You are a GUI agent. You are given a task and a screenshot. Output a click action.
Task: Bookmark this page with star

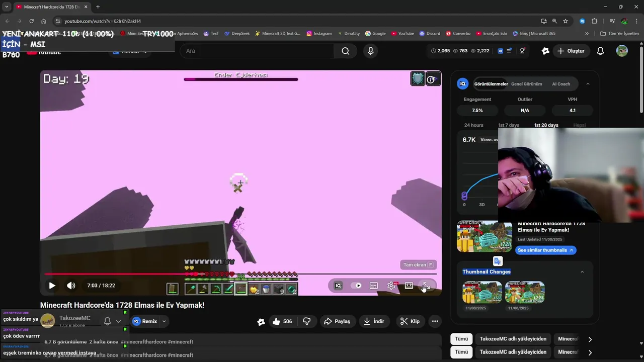pyautogui.click(x=566, y=21)
